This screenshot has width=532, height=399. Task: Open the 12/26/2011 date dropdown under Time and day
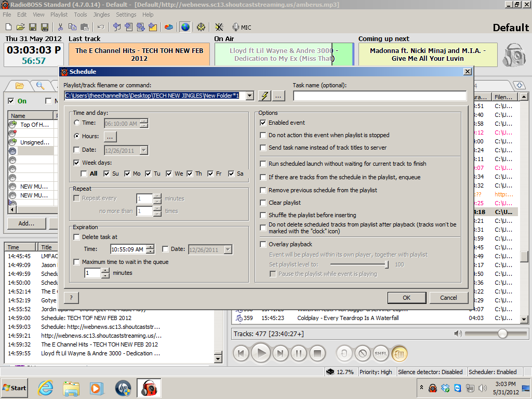coord(144,150)
